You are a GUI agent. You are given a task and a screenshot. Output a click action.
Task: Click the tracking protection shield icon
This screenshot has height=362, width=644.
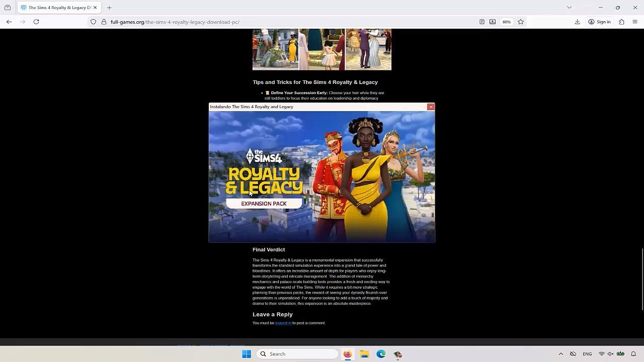click(93, 22)
